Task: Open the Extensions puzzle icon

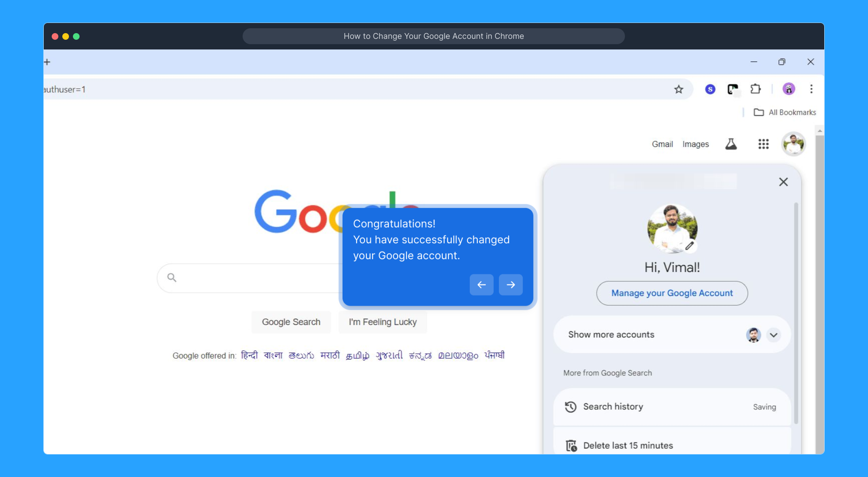Action: click(x=755, y=89)
